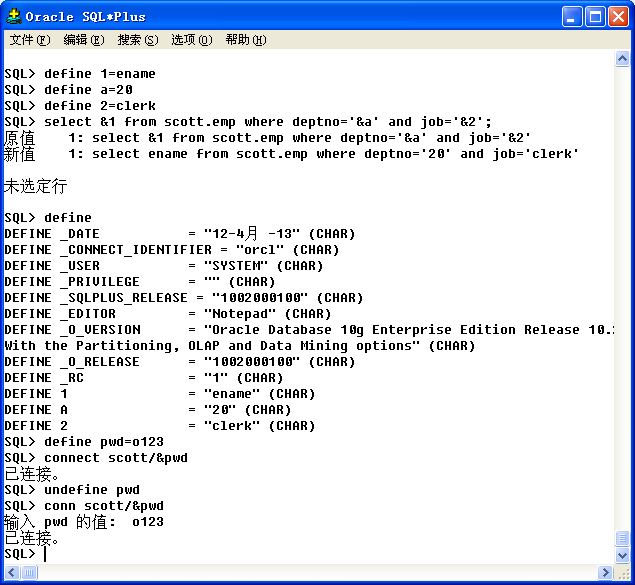Click the horizontal scrollbar right arrow
The image size is (635, 585).
(605, 572)
